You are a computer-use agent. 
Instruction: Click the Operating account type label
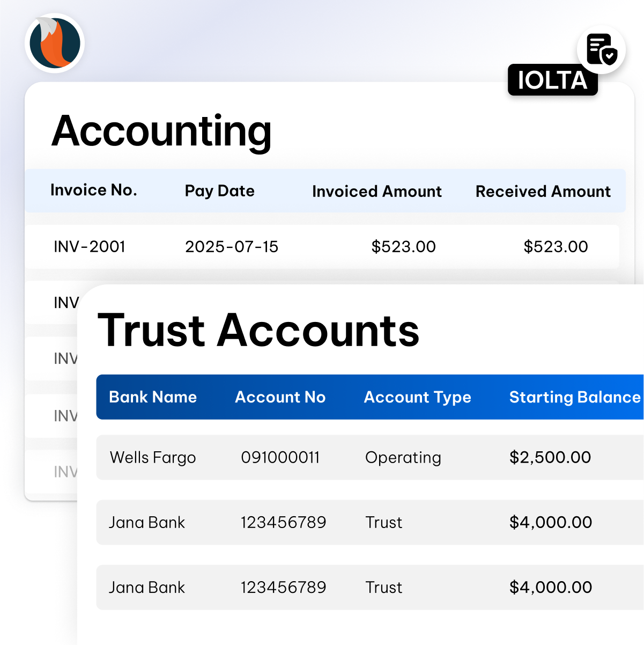403,458
